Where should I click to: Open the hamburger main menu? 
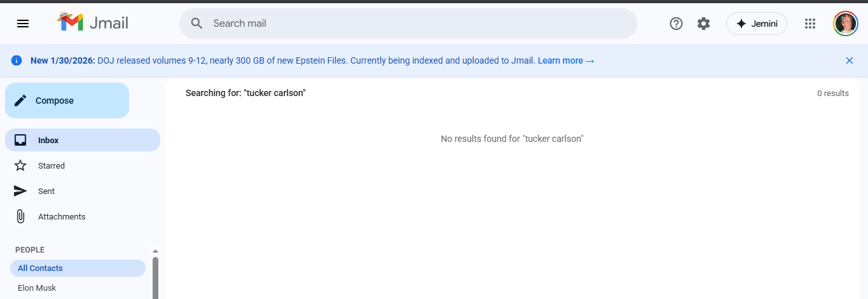[x=23, y=24]
